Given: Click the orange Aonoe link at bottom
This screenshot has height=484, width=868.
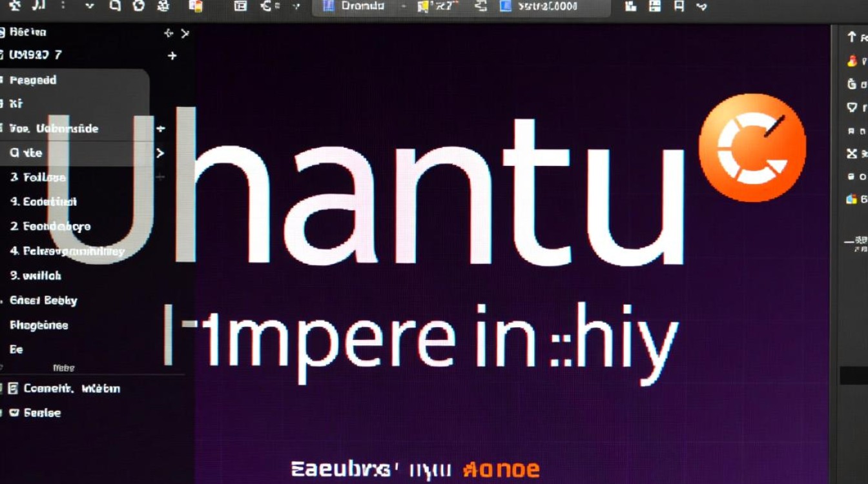Looking at the screenshot, I should (x=501, y=468).
